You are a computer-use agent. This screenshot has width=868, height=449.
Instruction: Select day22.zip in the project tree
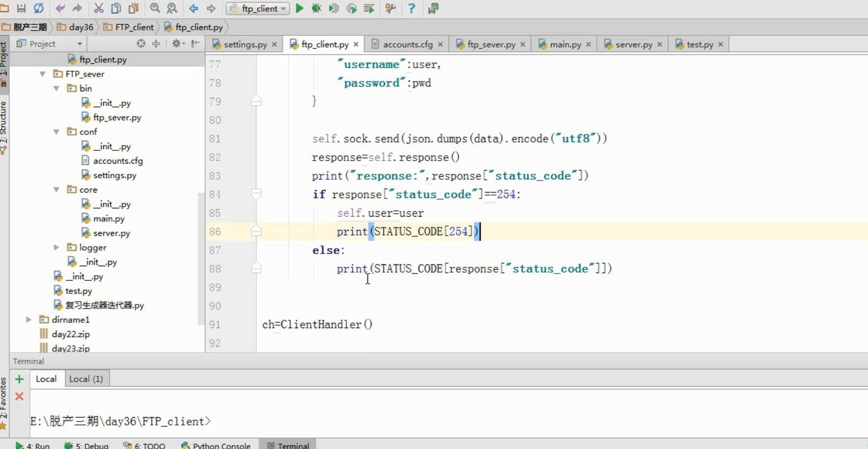pyautogui.click(x=71, y=334)
